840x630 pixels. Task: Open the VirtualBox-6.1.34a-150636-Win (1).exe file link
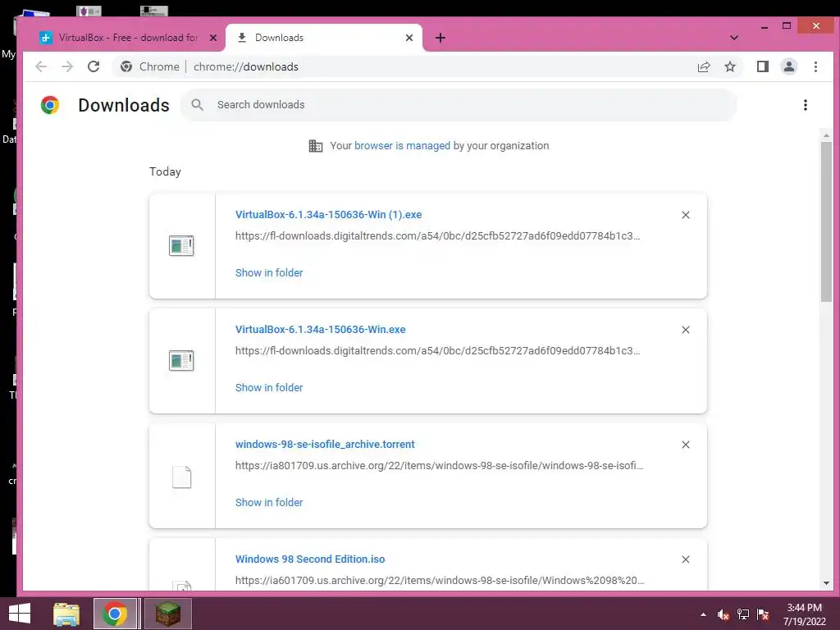328,215
